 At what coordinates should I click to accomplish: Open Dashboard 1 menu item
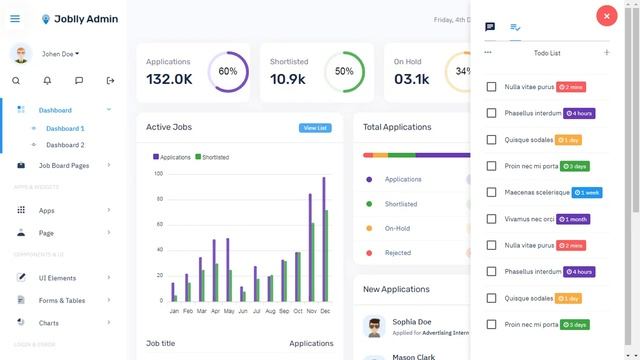click(65, 129)
